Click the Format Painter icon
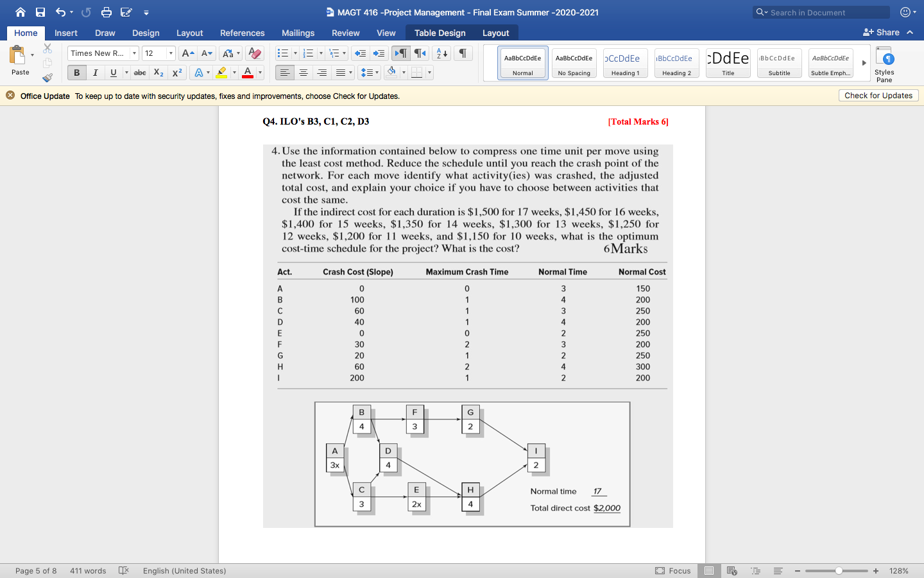Screen dimensions: 924x578 tap(47, 77)
